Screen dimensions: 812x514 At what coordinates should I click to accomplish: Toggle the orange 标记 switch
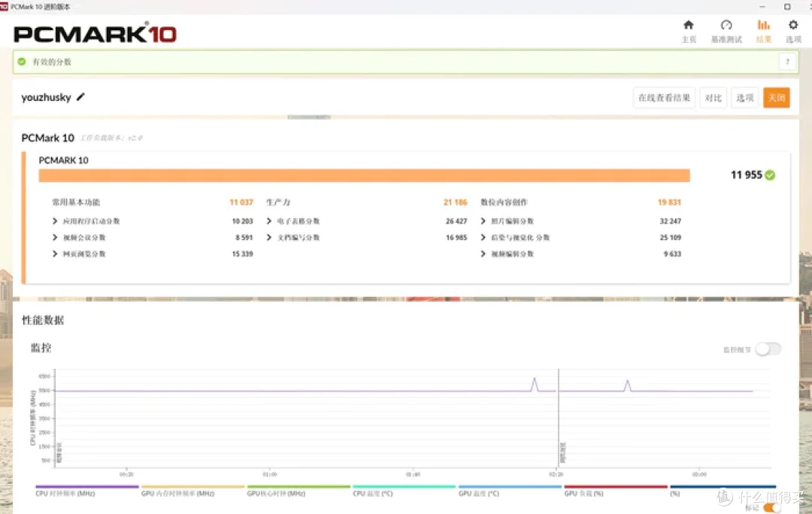[772, 508]
